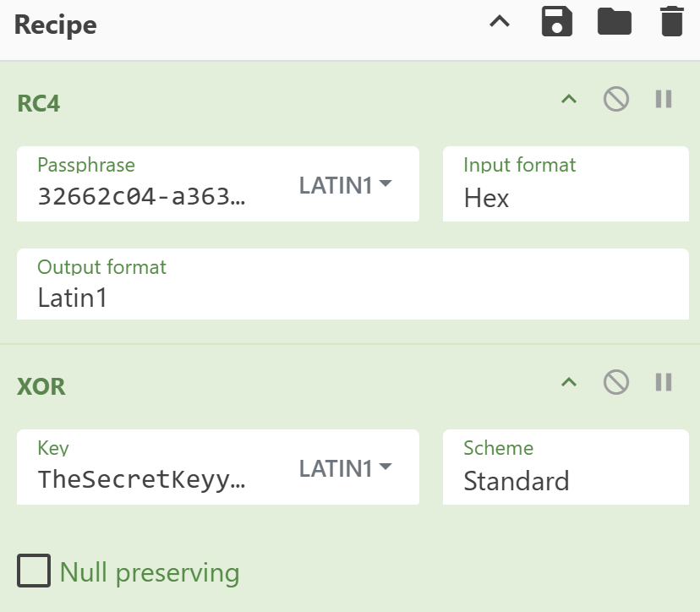Load a recipe via folder icon

point(615,22)
